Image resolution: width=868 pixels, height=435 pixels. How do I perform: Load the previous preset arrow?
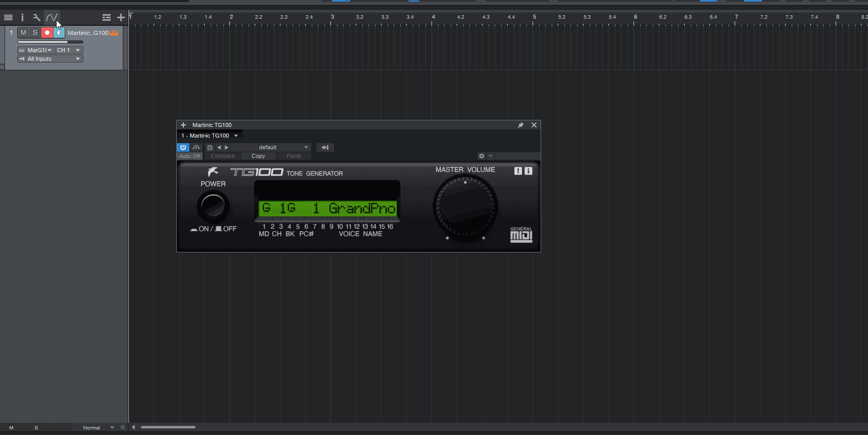coord(219,148)
